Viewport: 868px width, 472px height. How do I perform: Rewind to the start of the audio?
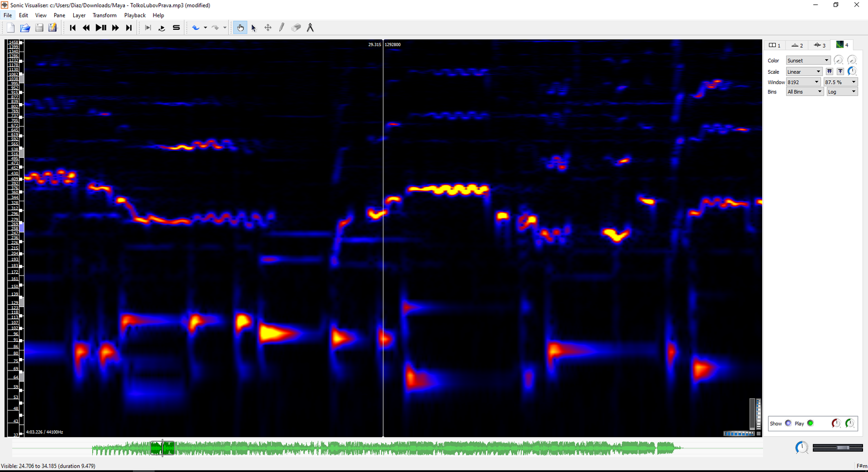73,28
